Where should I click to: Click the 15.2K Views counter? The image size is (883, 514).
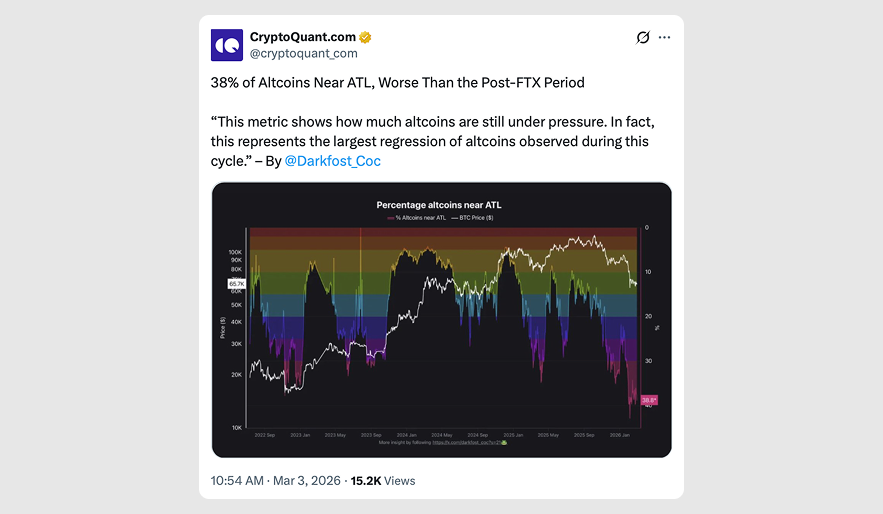(382, 481)
